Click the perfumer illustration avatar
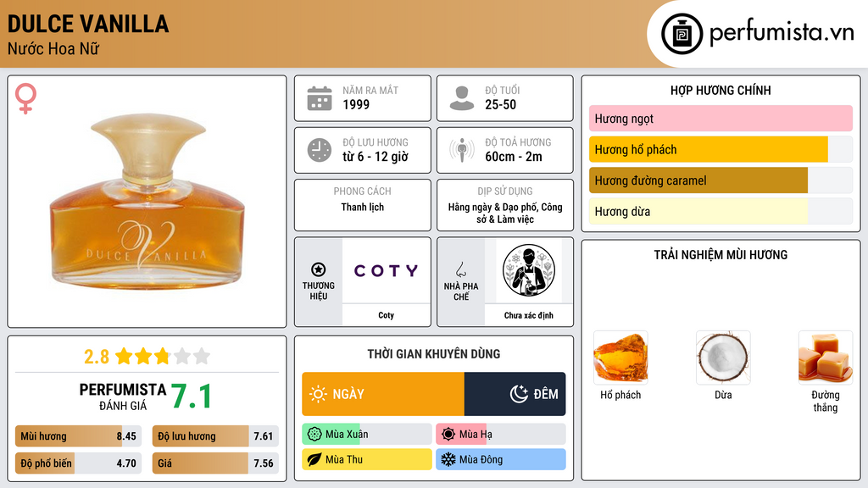This screenshot has height=488, width=868. [529, 270]
